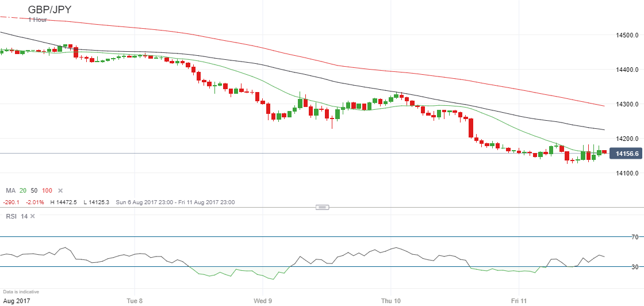Screen dimensions: 644x306
Task: Remove the RSI indicator with its X icon
Action: coord(33,216)
